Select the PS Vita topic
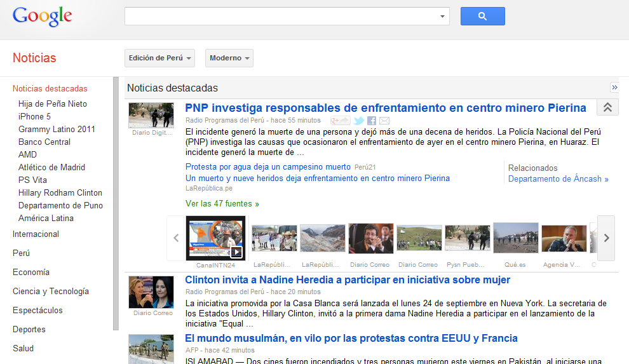The height and width of the screenshot is (364, 629). (32, 180)
